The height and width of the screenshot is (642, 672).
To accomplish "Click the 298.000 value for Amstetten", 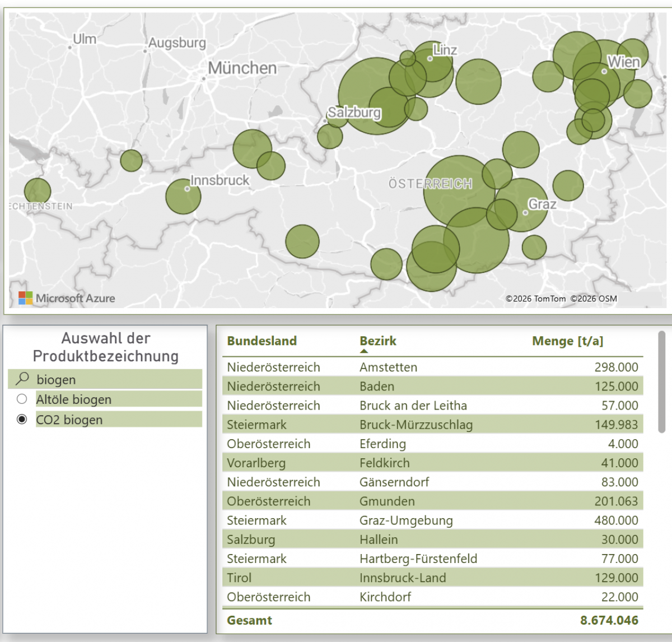I will tap(616, 367).
